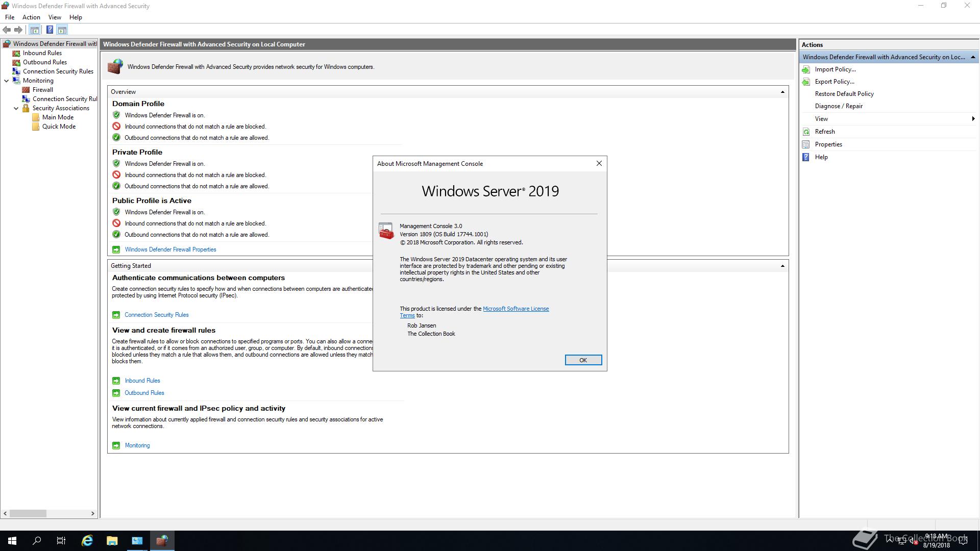Toggle the Show/Hide Console Tree toolbar icon
The height and width of the screenshot is (551, 980).
34,30
